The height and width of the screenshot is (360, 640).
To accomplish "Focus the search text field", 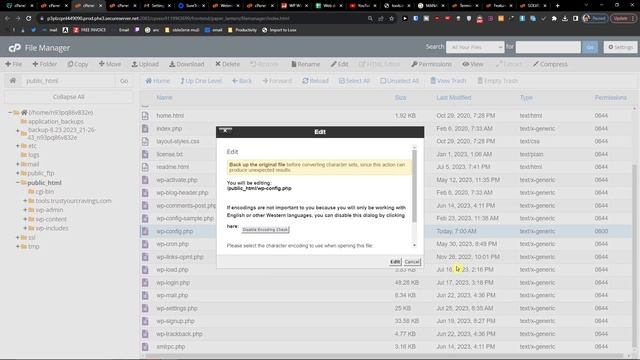I will click(548, 47).
